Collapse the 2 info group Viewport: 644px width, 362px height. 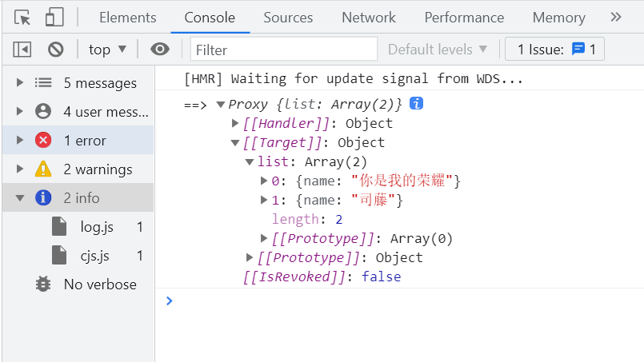pos(19,198)
